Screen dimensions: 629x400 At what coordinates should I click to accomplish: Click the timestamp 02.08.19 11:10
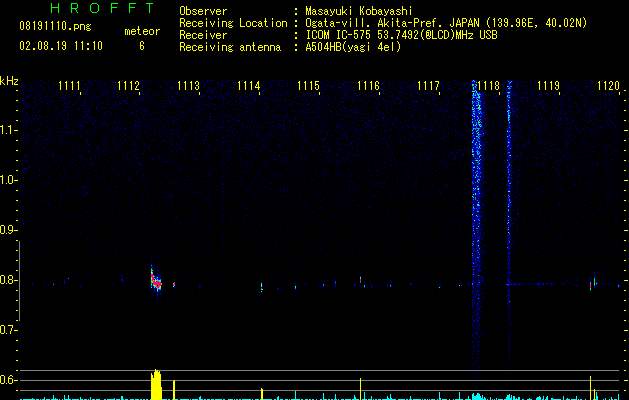point(61,46)
